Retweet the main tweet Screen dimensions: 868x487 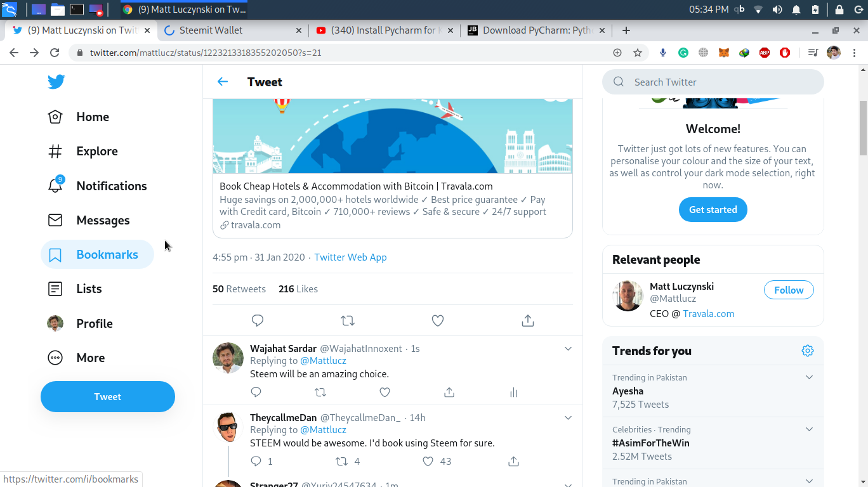coord(348,321)
